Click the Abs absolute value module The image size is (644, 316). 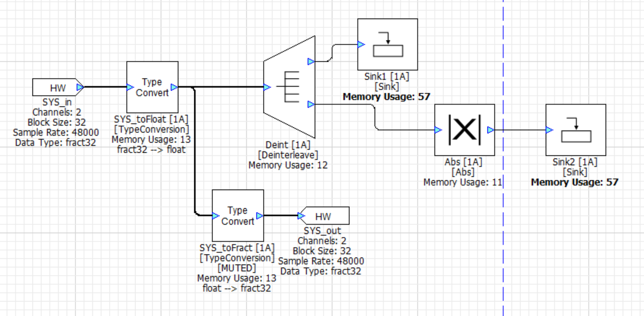[x=464, y=130]
